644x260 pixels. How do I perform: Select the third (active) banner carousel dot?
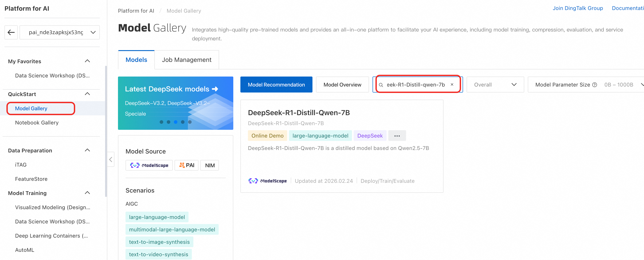(x=176, y=122)
